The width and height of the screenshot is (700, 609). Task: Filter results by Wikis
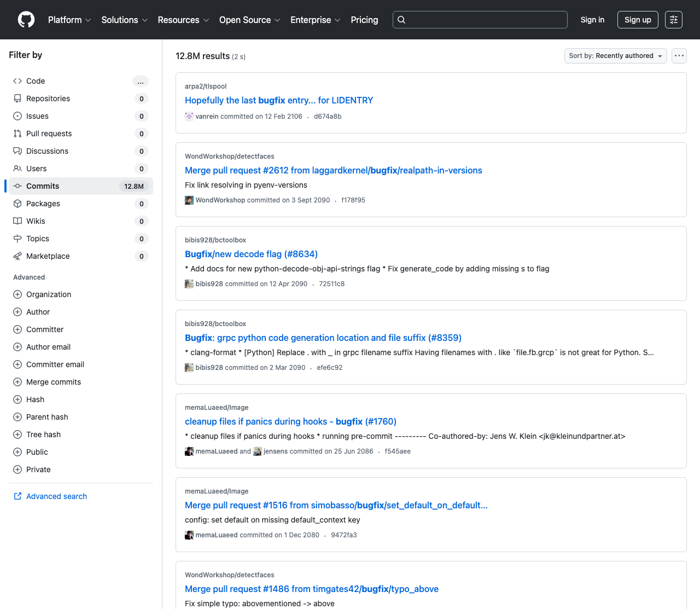(x=81, y=221)
